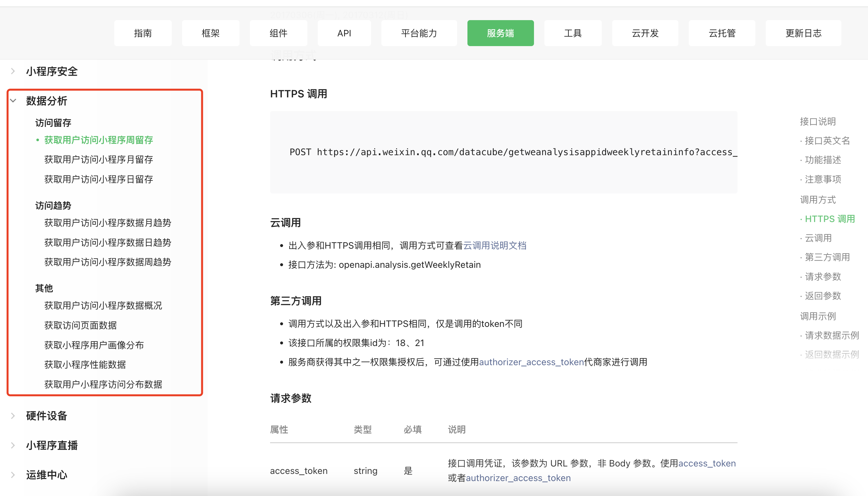Viewport: 868px width, 496px height.
Task: Expand the 小程序安全 section chevron
Action: click(x=13, y=71)
